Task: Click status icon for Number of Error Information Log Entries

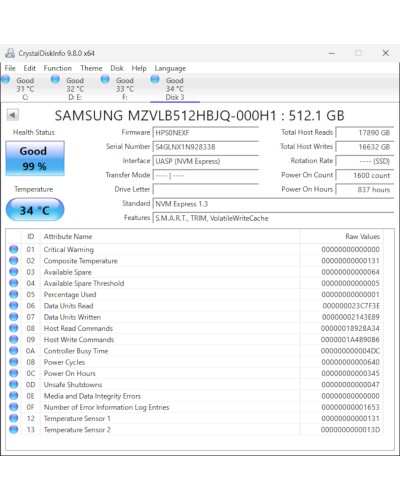Action: 14,407
